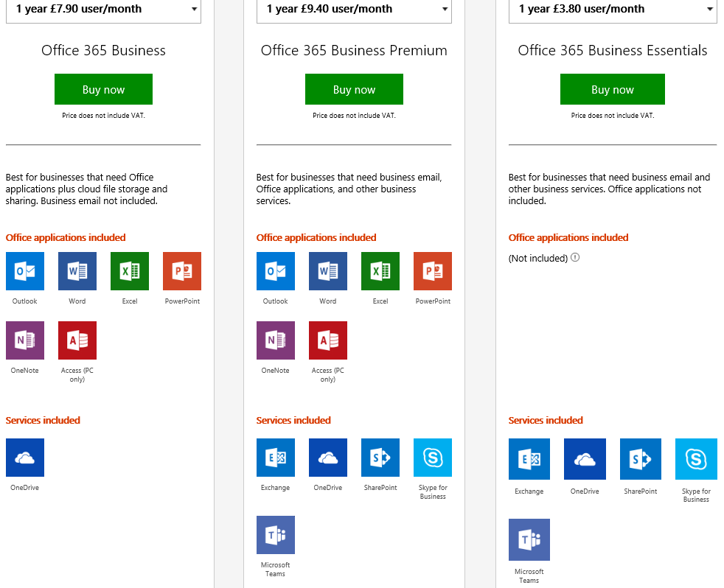Click SharePoint icon in Business Premium services
This screenshot has width=724, height=588.
380,458
